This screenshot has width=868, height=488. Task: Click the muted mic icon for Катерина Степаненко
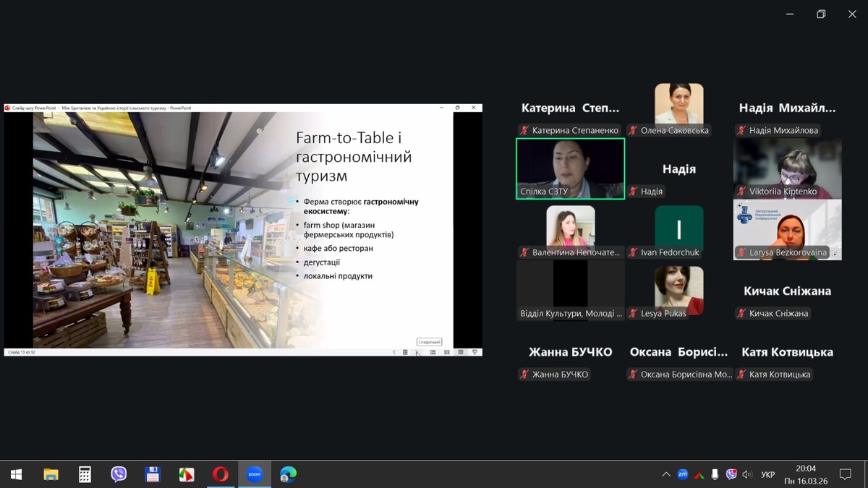524,131
